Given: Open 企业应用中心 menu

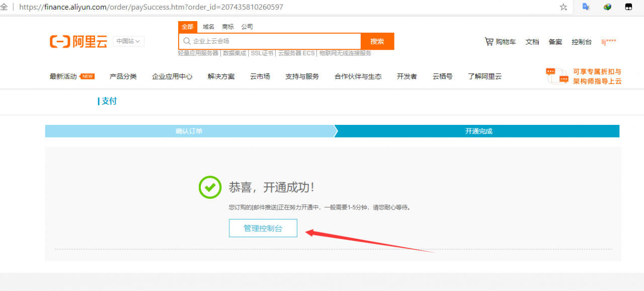Looking at the screenshot, I should coord(172,77).
